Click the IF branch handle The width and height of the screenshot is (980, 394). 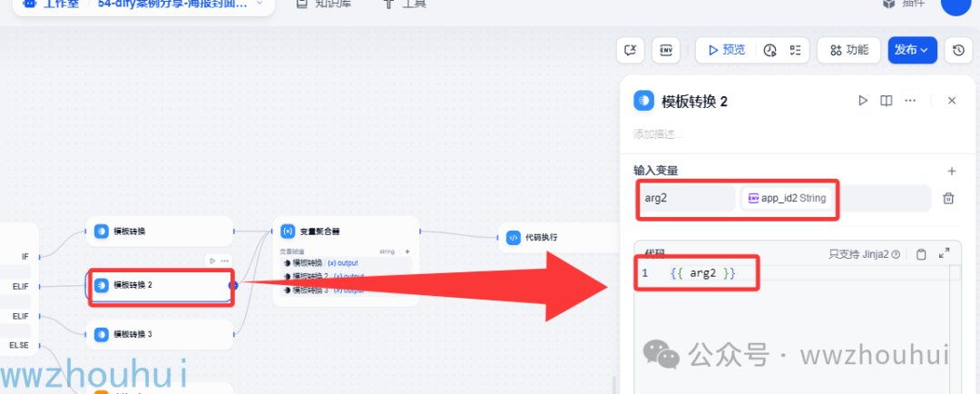[x=39, y=256]
